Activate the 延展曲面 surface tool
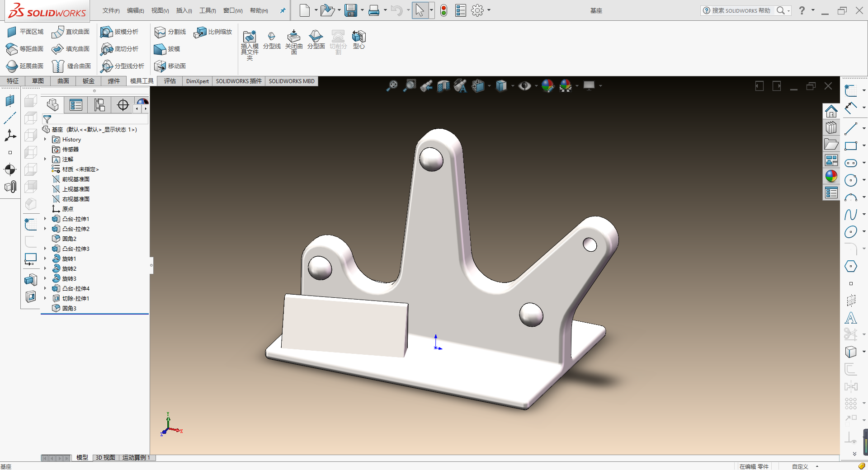The height and width of the screenshot is (470, 868). pyautogui.click(x=25, y=66)
